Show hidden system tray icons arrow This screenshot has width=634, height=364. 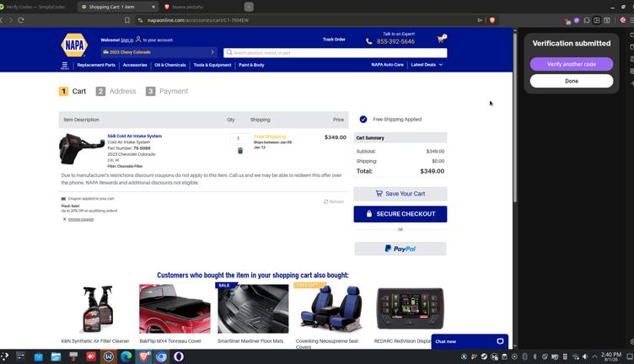click(594, 356)
